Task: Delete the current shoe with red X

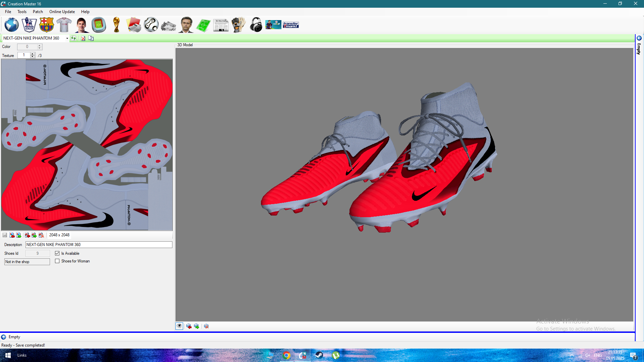Action: pos(83,38)
